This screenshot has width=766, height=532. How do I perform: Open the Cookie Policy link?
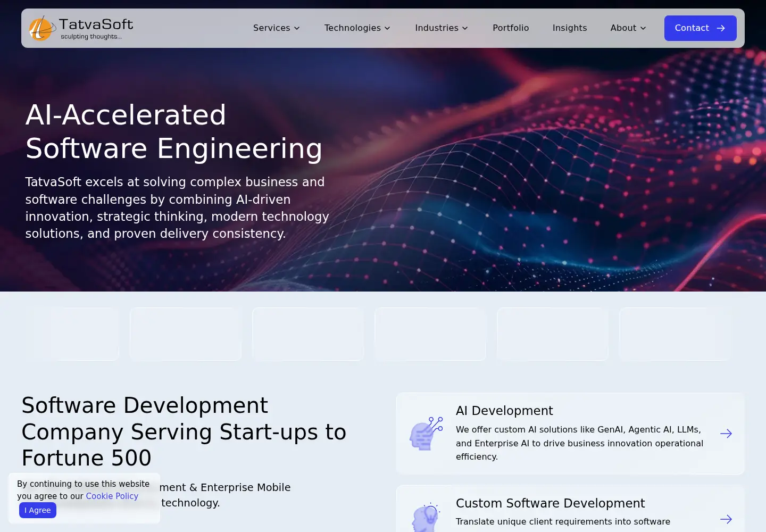pyautogui.click(x=112, y=496)
